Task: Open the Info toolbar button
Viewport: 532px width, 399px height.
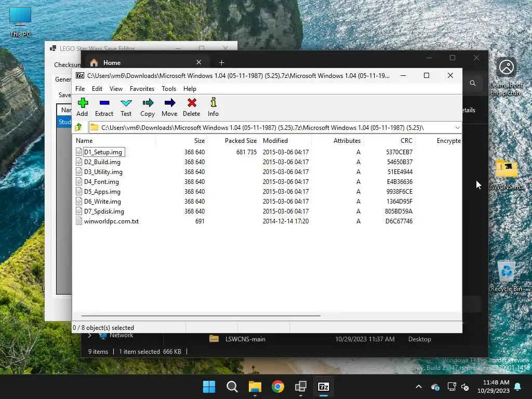Action: tap(213, 107)
